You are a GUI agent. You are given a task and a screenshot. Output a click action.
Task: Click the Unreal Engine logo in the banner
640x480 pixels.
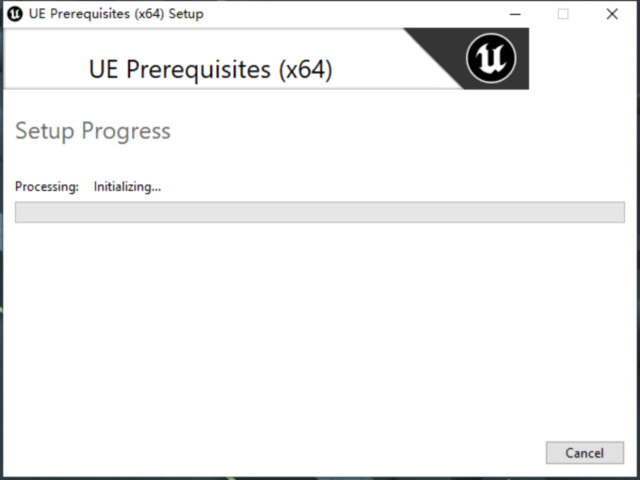[x=491, y=59]
